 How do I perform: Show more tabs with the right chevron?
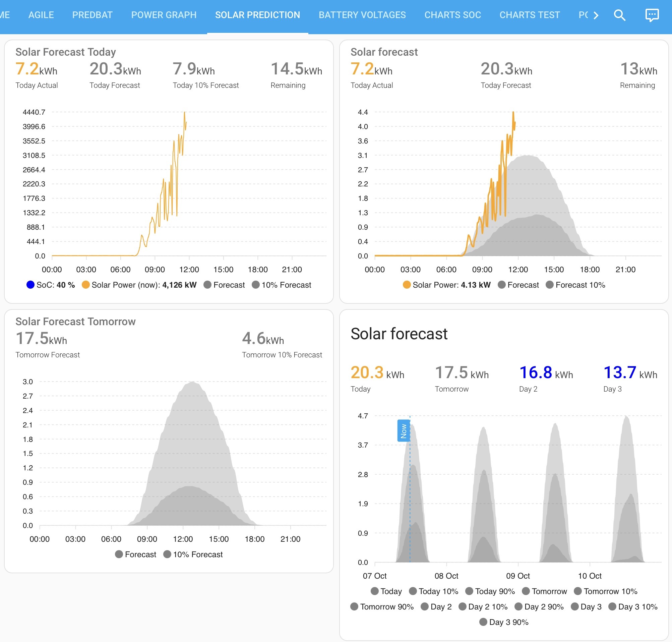click(x=596, y=15)
